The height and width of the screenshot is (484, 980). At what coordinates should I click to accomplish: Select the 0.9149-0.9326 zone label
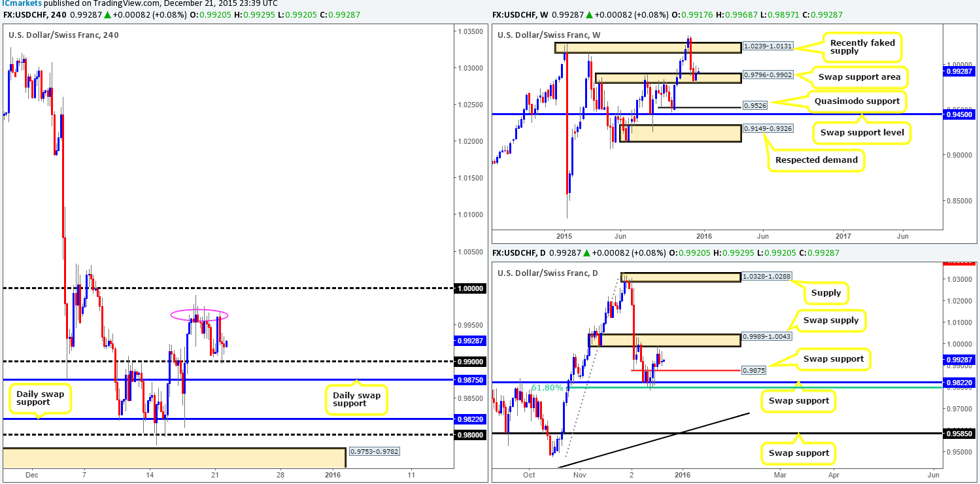click(769, 129)
